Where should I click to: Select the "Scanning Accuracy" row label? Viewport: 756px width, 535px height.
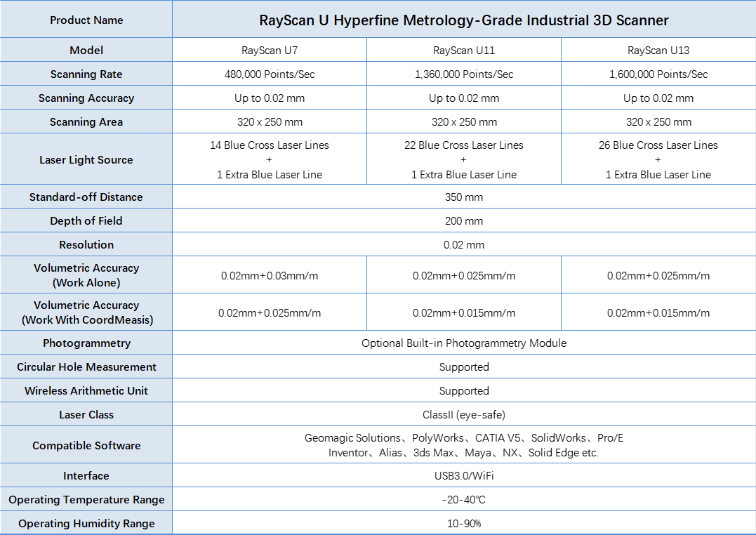click(x=86, y=98)
